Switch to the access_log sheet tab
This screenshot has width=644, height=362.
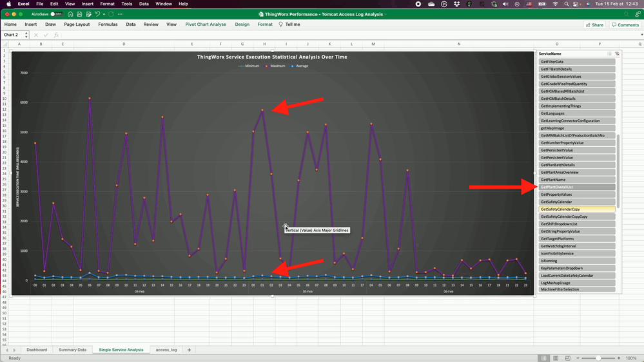166,350
